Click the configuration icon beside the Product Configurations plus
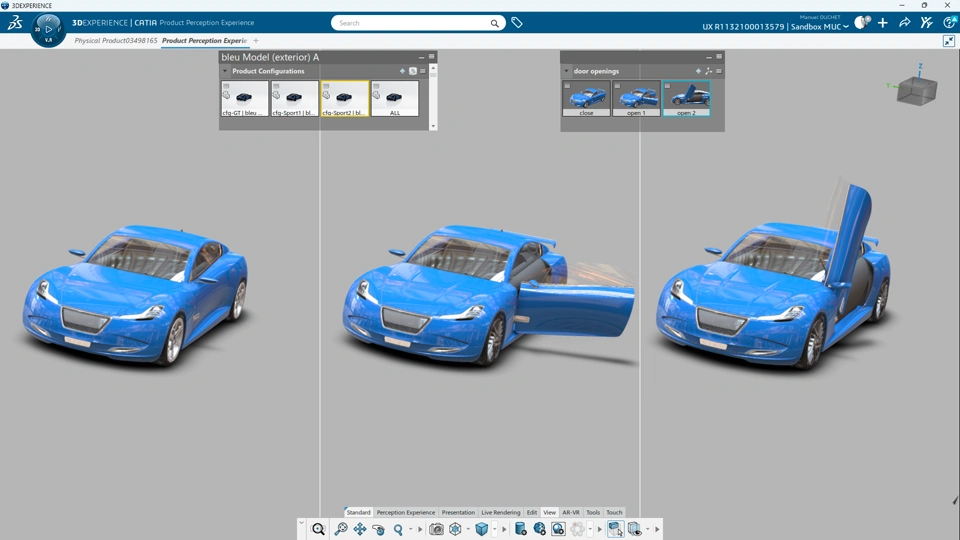The width and height of the screenshot is (960, 540). pyautogui.click(x=413, y=71)
